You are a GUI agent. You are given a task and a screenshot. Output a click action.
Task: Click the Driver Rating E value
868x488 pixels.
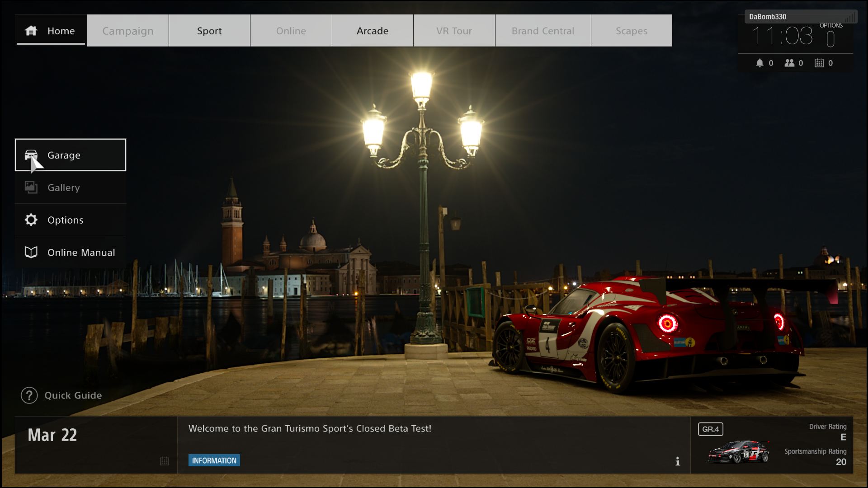tap(843, 437)
